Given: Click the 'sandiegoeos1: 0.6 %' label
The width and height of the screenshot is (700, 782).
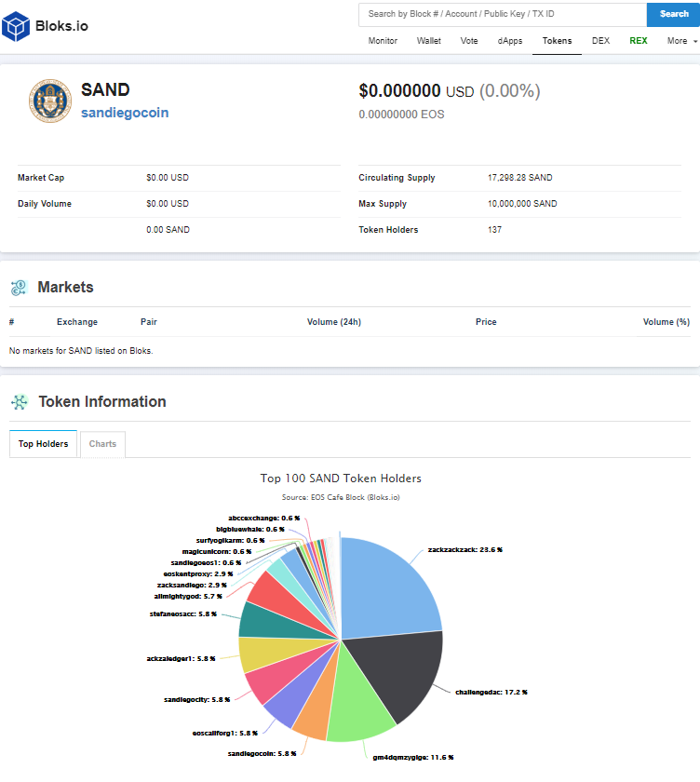Looking at the screenshot, I should (x=206, y=562).
